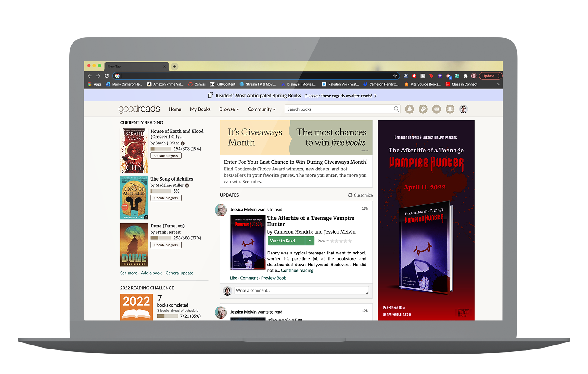Bookmark this page with the star icon
Screen dimensions: 588x374
tap(395, 76)
